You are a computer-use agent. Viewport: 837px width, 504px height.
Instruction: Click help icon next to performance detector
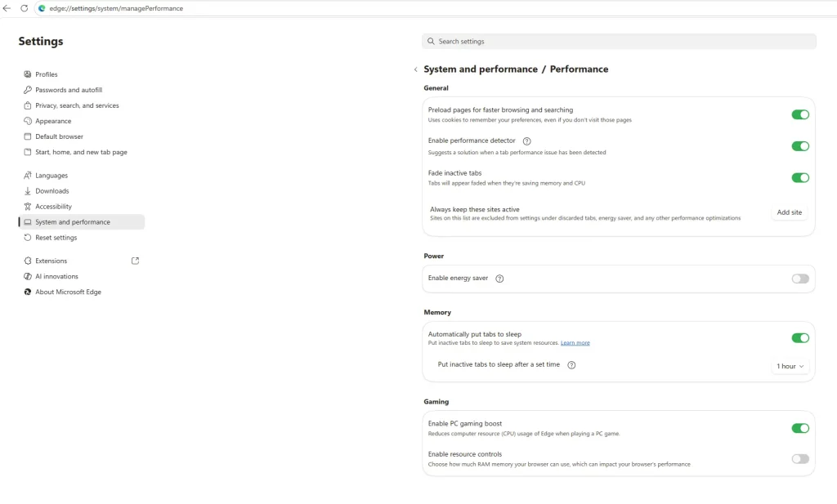pos(527,141)
